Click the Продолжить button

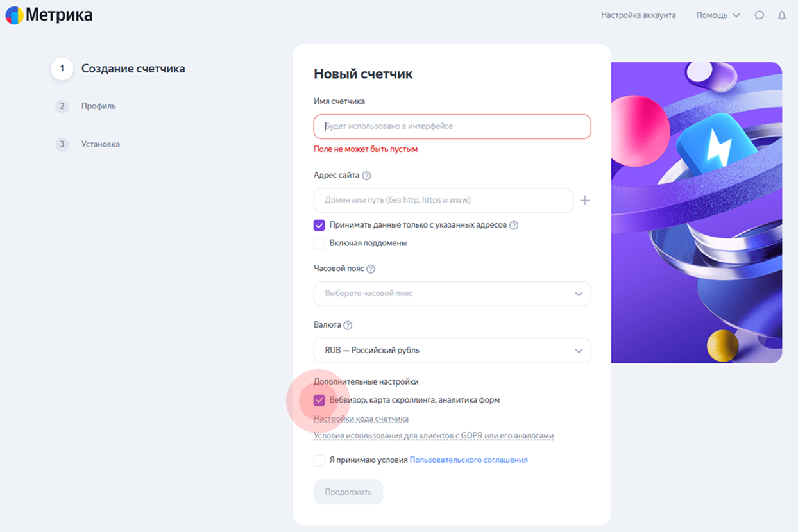[348, 492]
